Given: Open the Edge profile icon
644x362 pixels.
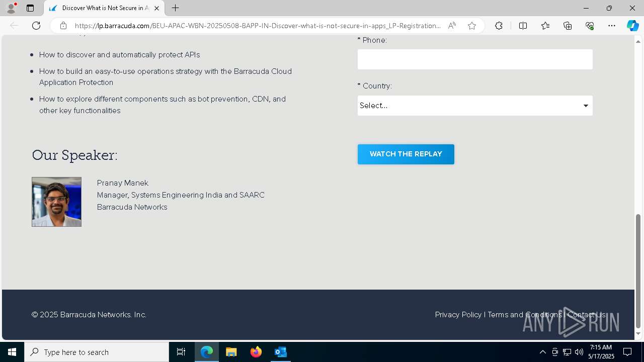Looking at the screenshot, I should click(x=11, y=8).
